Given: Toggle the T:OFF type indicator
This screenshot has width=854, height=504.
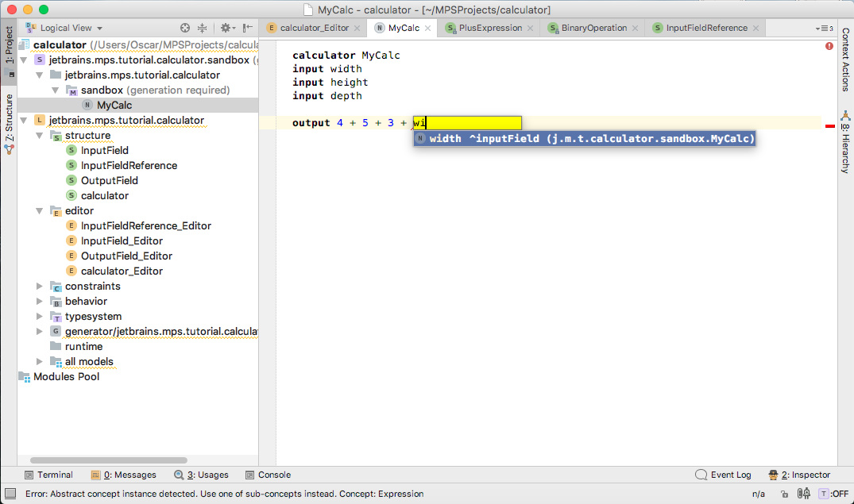Looking at the screenshot, I should pyautogui.click(x=834, y=494).
